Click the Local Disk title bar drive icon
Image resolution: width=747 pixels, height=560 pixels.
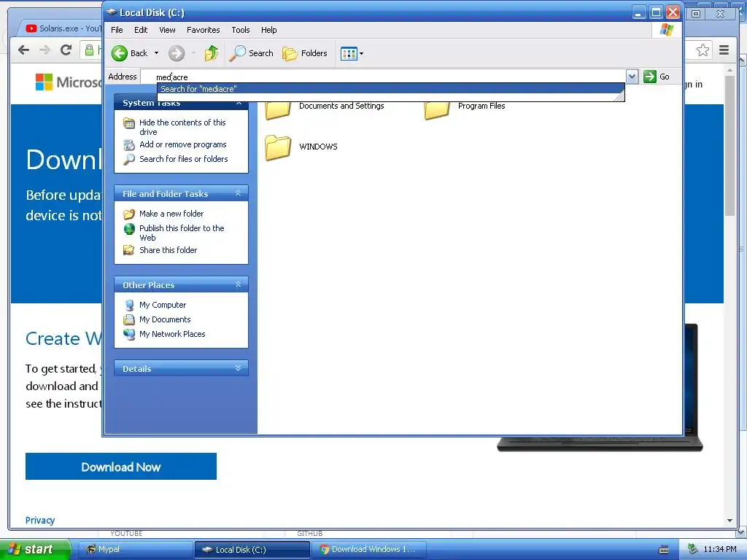(x=112, y=12)
